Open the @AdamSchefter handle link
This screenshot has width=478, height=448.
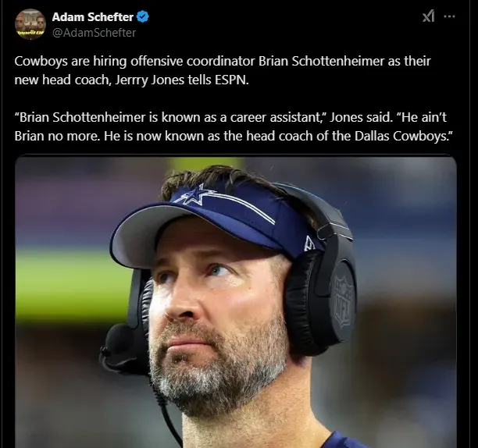point(95,33)
